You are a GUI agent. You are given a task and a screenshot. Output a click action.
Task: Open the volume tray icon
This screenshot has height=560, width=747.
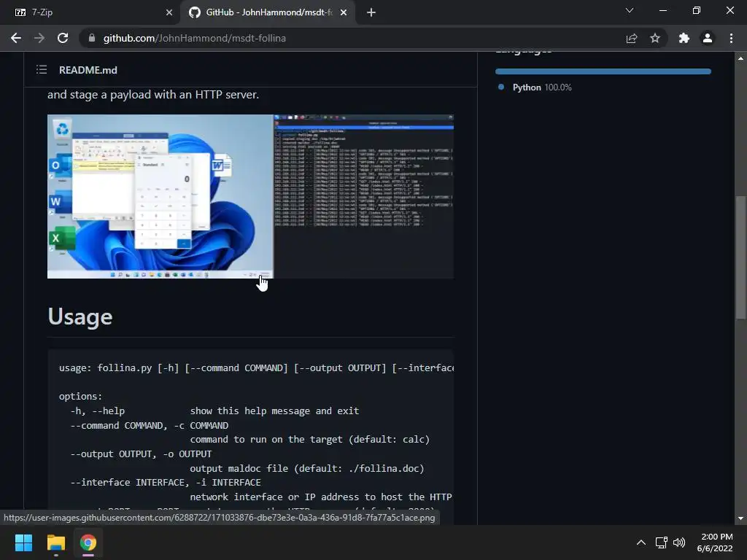(679, 542)
